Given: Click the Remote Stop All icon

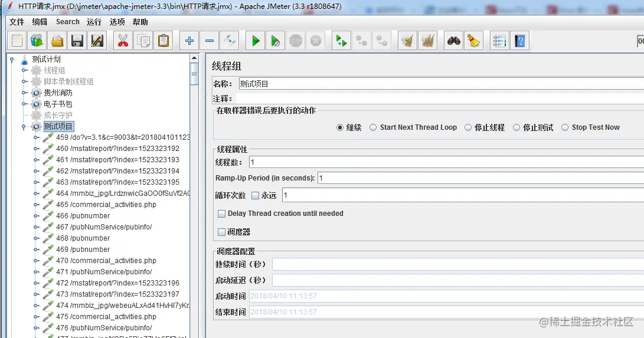Looking at the screenshot, I should [361, 41].
